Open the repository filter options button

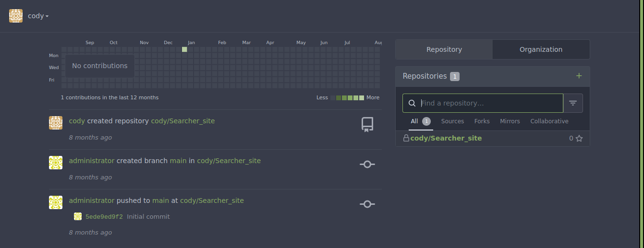coord(573,103)
